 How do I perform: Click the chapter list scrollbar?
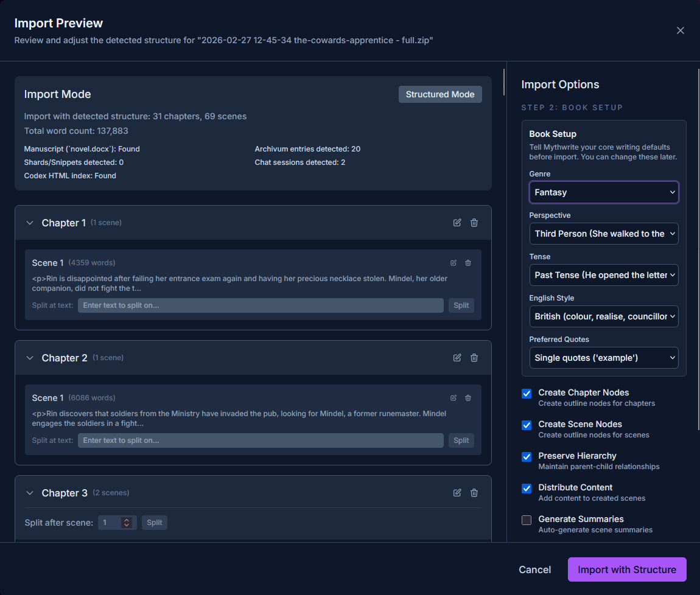pos(504,82)
